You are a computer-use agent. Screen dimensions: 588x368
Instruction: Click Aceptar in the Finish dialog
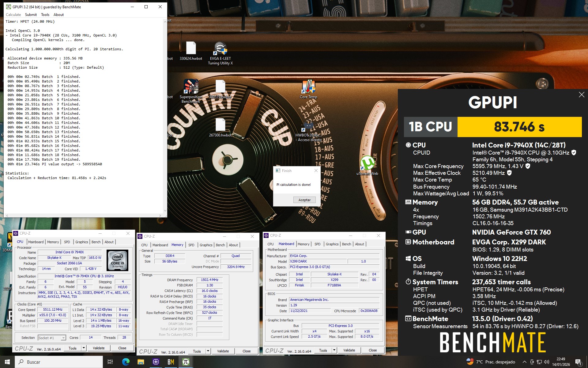304,200
